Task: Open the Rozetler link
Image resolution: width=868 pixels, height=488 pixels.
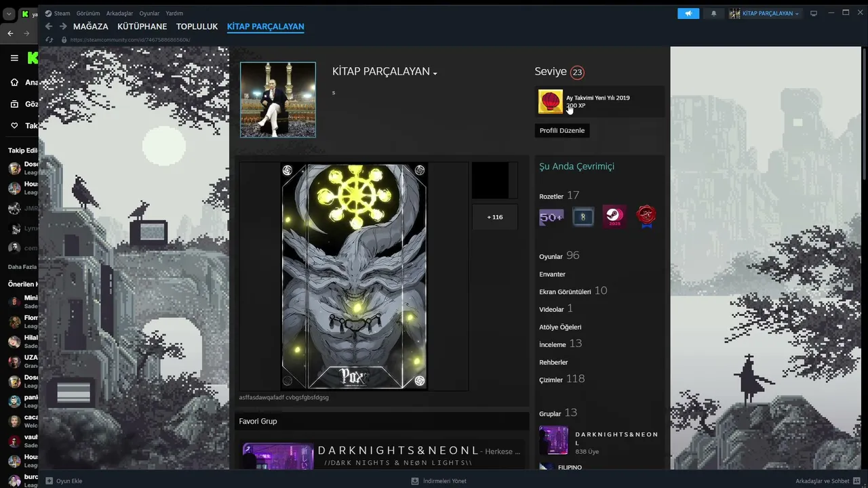Action: (551, 197)
